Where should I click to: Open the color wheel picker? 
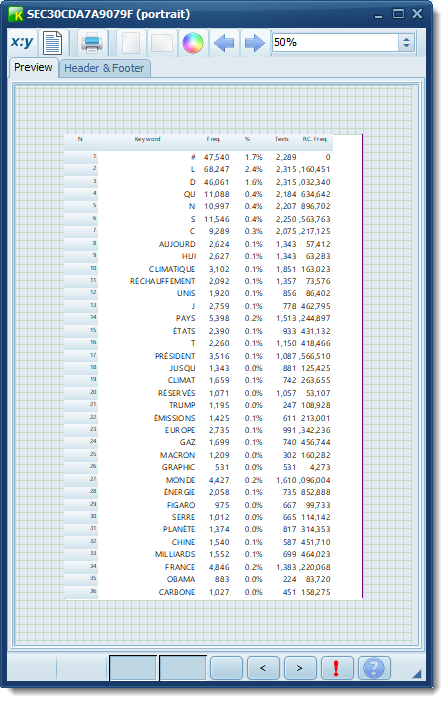click(x=193, y=43)
